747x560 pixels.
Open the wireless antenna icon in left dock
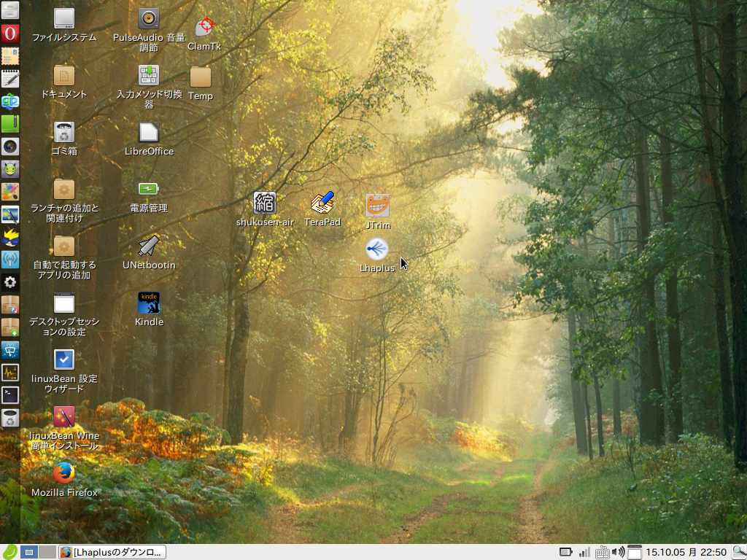(10, 260)
